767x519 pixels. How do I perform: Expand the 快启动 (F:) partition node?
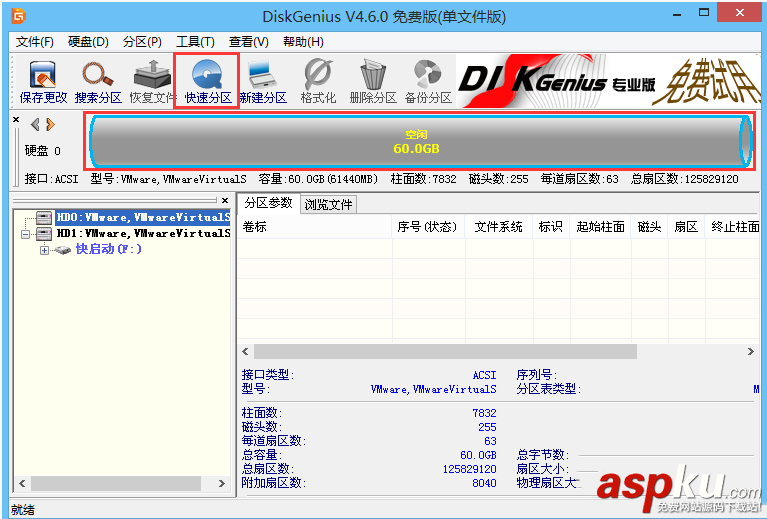coord(45,250)
